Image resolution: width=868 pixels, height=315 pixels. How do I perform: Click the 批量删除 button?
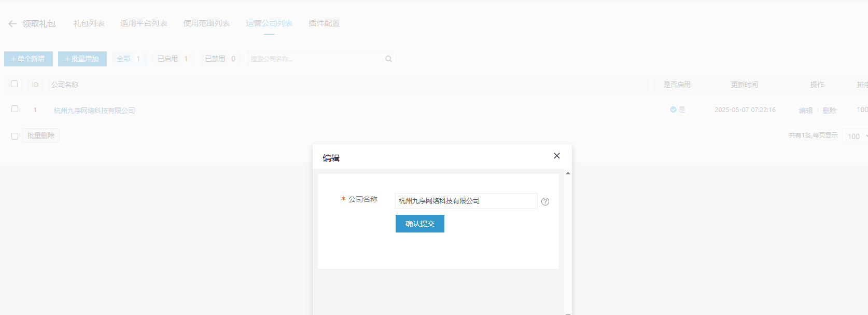41,135
